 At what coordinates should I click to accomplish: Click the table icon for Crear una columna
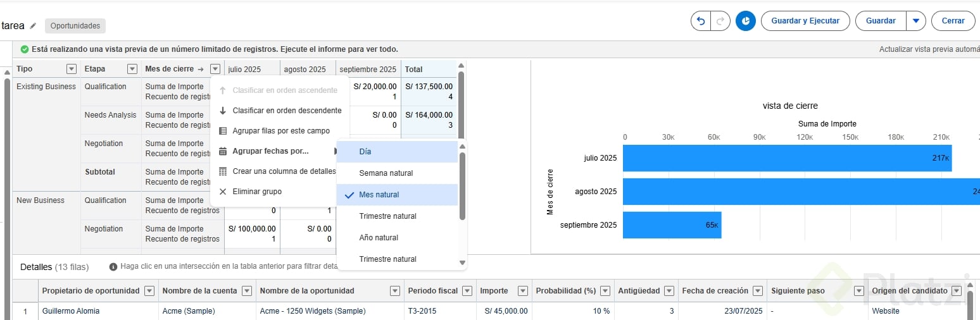click(222, 171)
